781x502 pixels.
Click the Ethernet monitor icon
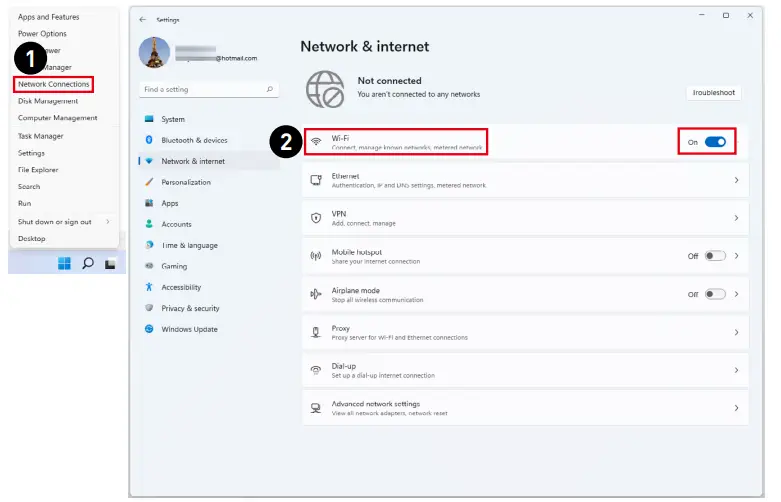click(x=316, y=180)
